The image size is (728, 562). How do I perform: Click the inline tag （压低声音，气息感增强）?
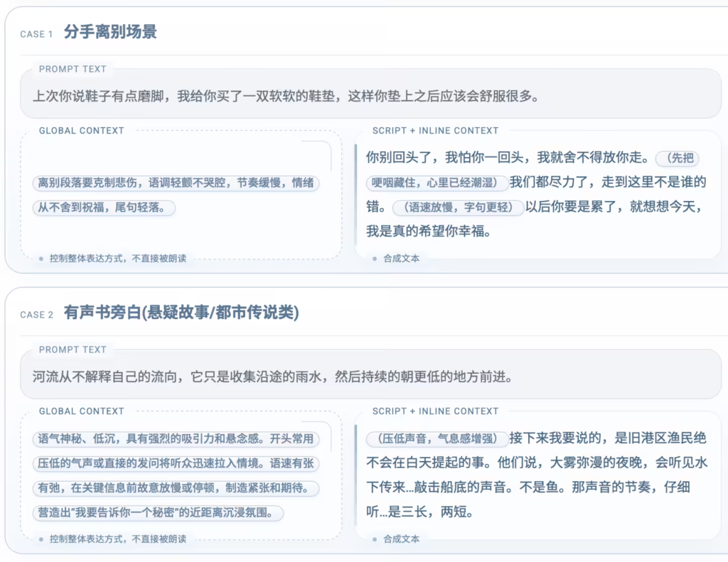click(x=437, y=438)
